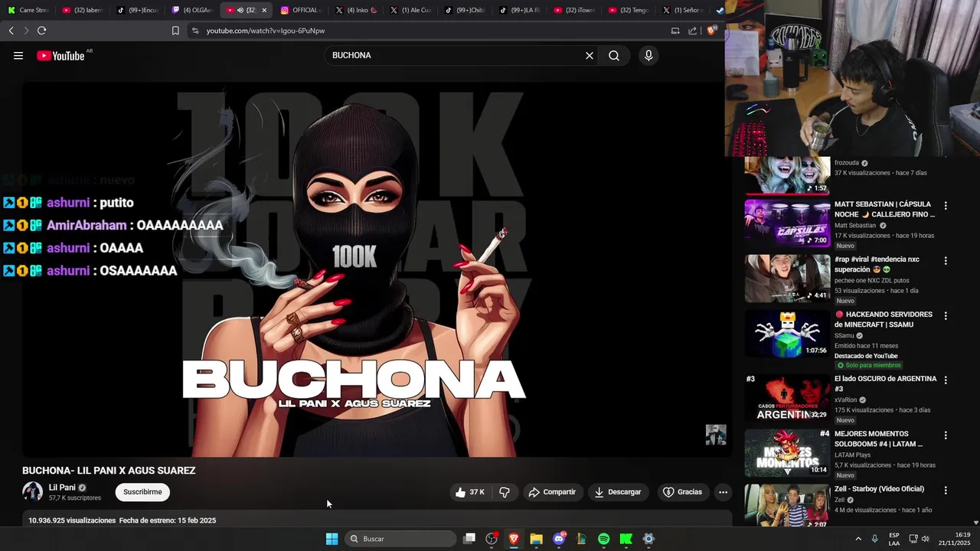Viewport: 980px width, 551px height.
Task: Click the Suscribirme button
Action: coord(142,492)
